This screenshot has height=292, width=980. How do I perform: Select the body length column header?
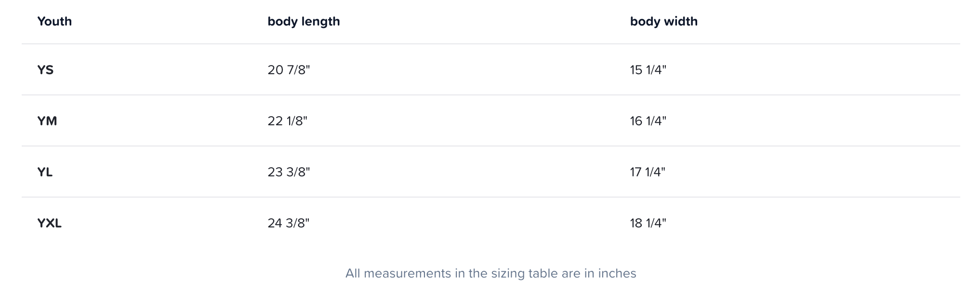(x=304, y=22)
